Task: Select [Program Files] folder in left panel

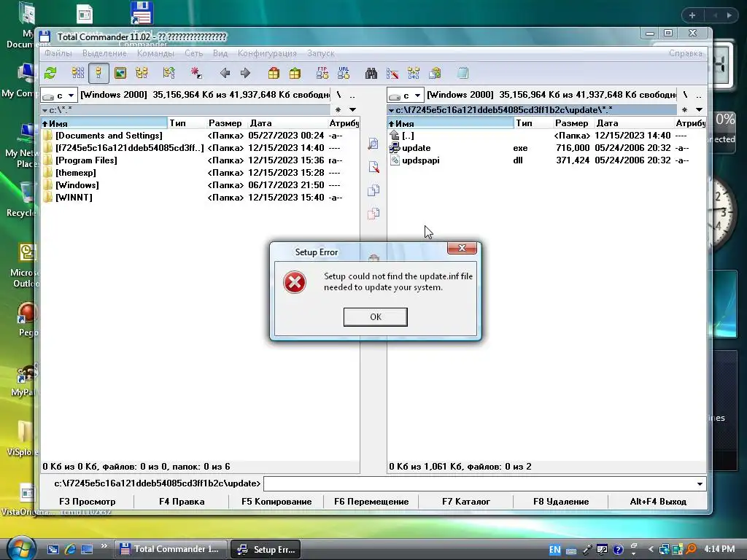Action: click(x=200, y=160)
